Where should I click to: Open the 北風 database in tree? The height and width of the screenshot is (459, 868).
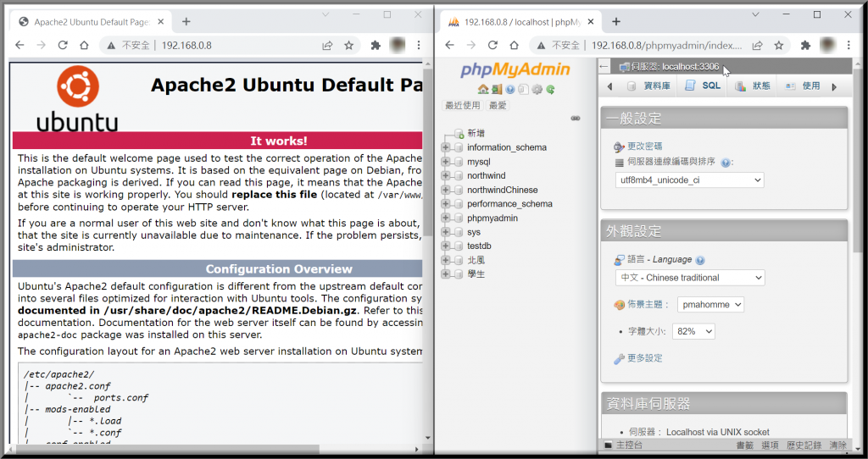[476, 260]
